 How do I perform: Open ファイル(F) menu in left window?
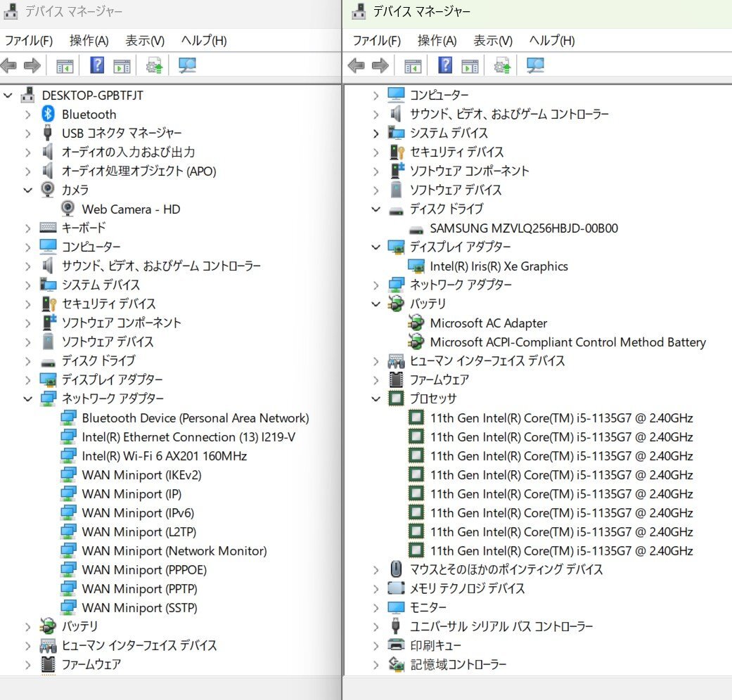coord(29,41)
